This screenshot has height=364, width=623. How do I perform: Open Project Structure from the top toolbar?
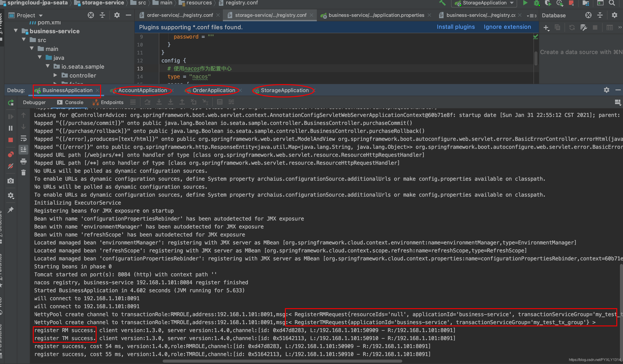585,3
